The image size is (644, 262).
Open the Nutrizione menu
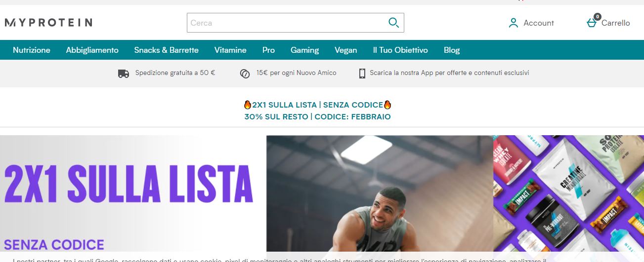click(32, 50)
